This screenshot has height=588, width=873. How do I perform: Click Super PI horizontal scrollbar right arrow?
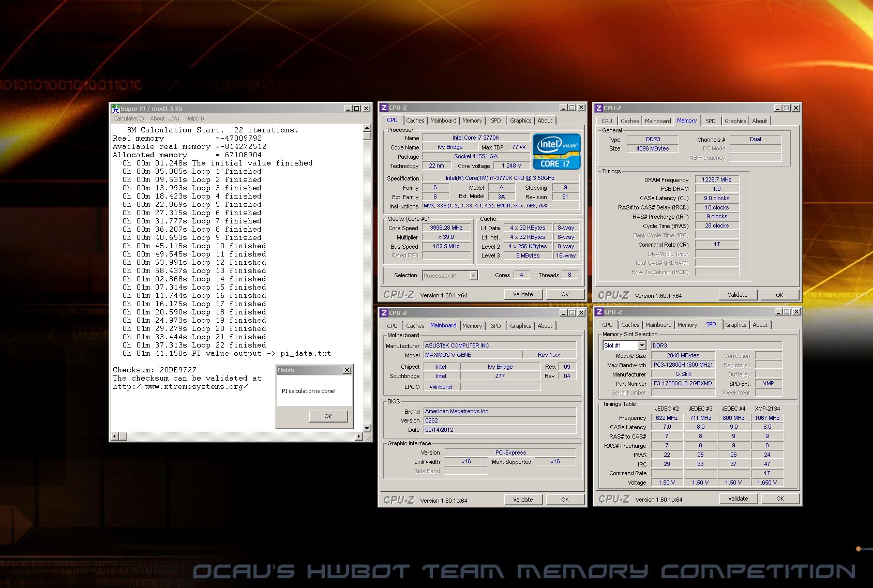359,436
